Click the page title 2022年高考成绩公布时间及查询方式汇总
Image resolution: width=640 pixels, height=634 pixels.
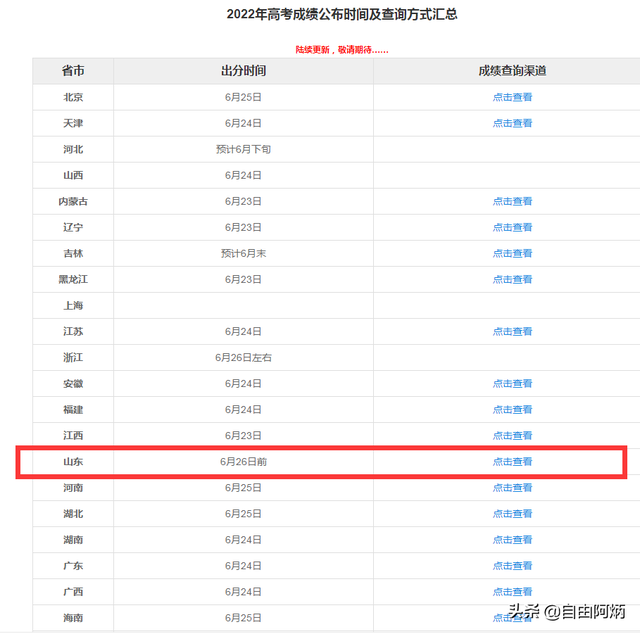coord(342,14)
